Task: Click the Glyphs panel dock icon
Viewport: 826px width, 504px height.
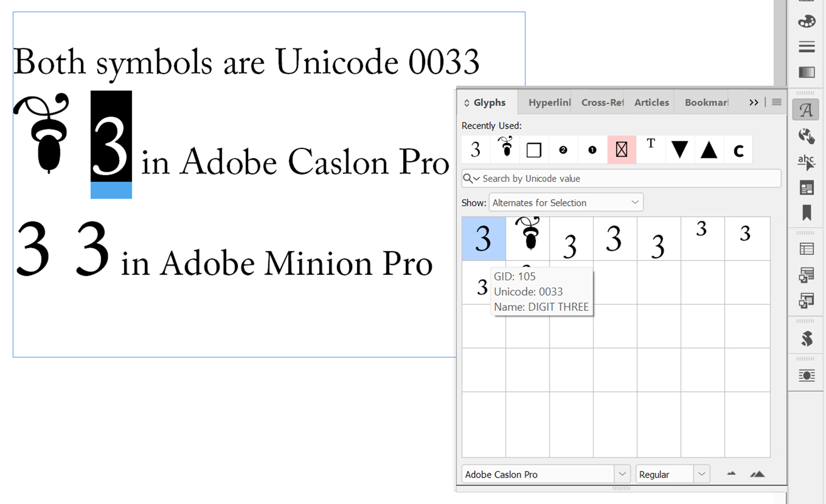Action: point(806,110)
